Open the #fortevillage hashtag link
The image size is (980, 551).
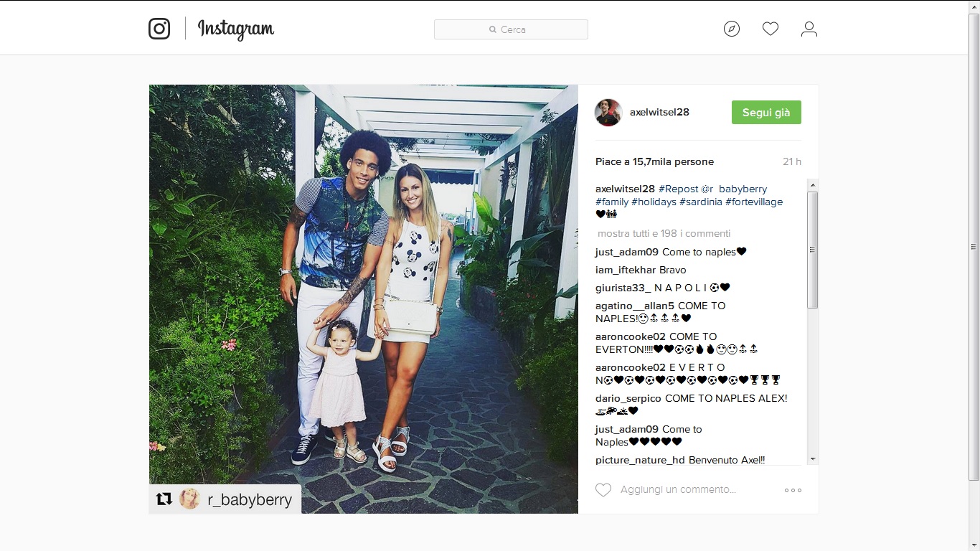754,202
